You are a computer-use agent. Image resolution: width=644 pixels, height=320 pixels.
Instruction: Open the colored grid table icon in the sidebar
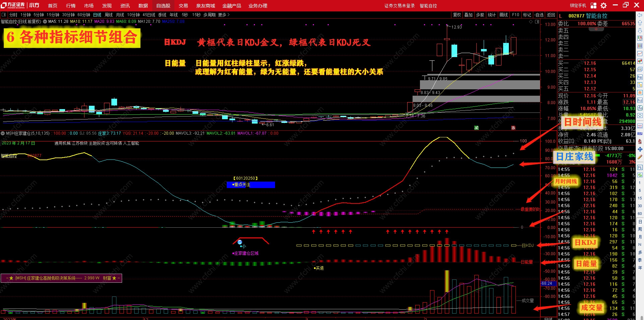(640, 46)
